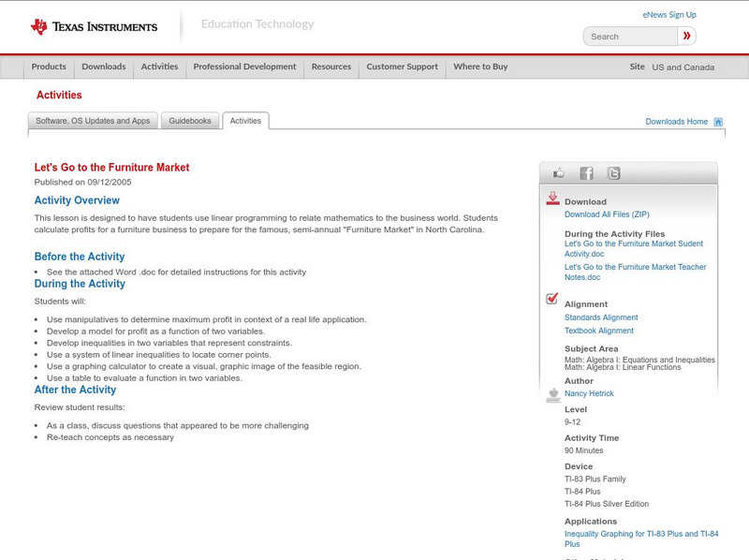Open the Standards Alignment link

(601, 317)
